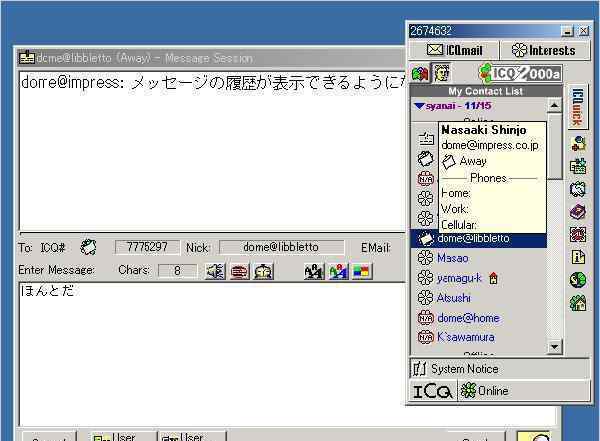600x441 pixels.
Task: Select contact K'sawamura
Action: tap(466, 337)
